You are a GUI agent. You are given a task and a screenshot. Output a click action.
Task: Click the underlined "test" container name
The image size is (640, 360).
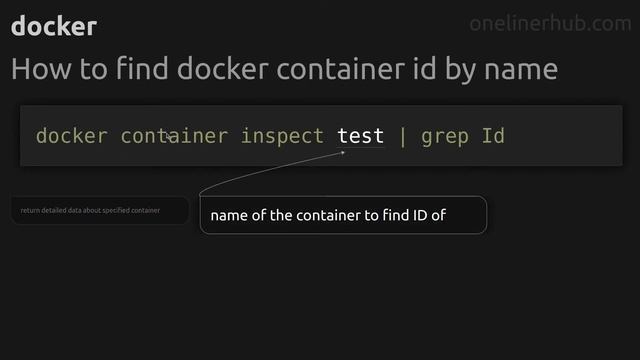[360, 136]
